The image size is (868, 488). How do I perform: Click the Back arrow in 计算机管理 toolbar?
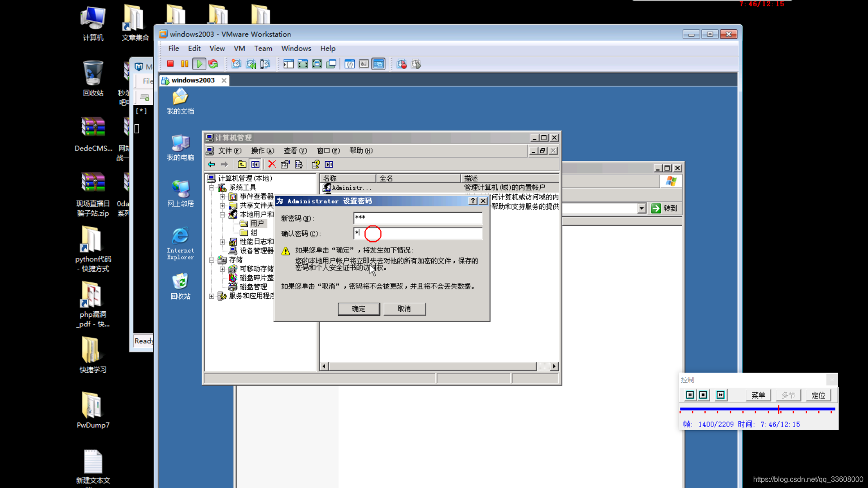(211, 164)
